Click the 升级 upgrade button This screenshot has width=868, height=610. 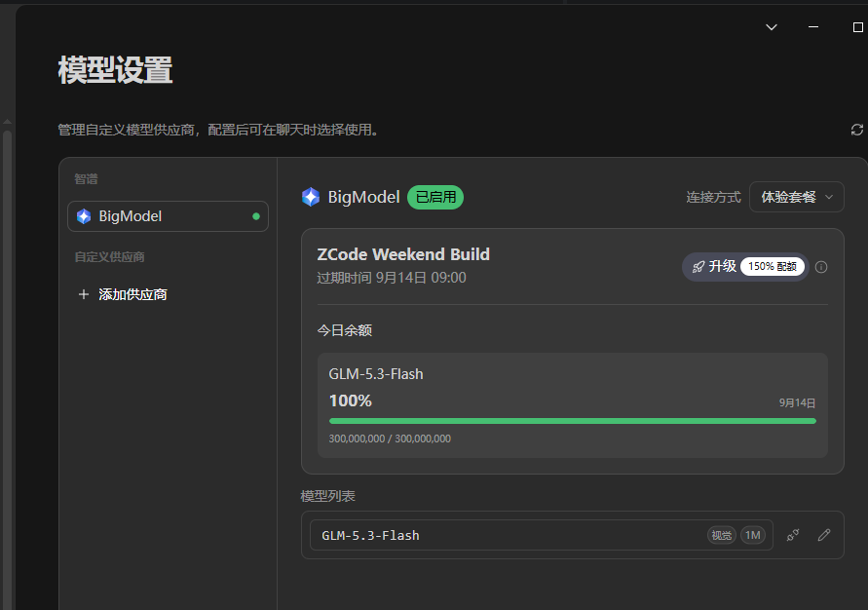745,267
